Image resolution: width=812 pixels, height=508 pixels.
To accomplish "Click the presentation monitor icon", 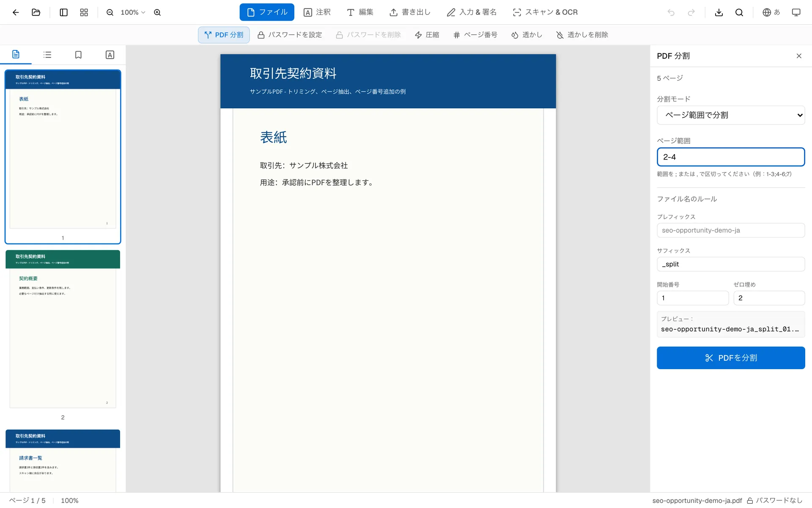I will coord(796,12).
